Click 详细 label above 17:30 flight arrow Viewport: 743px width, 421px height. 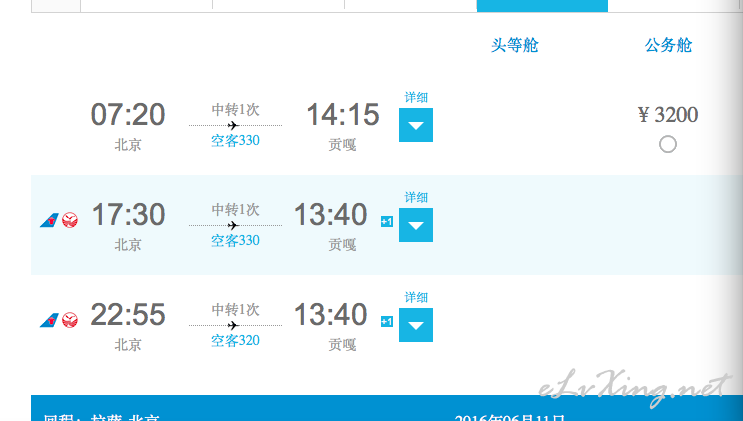pyautogui.click(x=416, y=198)
